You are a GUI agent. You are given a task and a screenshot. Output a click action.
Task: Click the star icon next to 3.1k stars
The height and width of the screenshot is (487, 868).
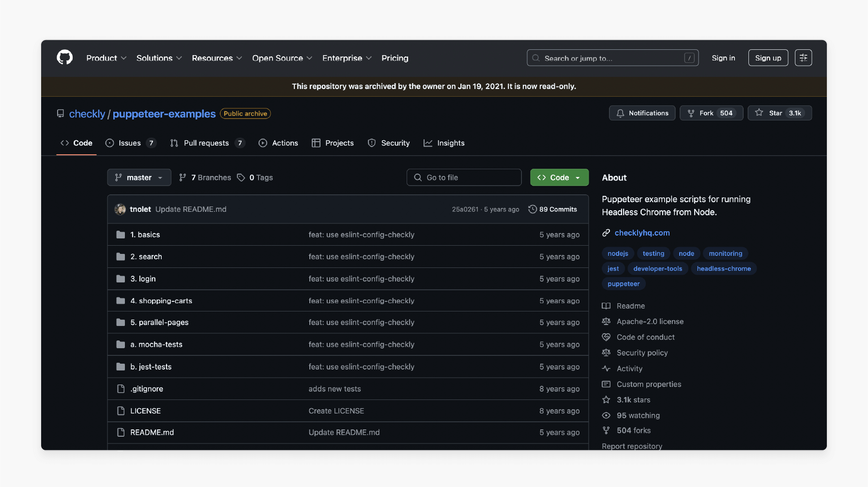pyautogui.click(x=606, y=400)
